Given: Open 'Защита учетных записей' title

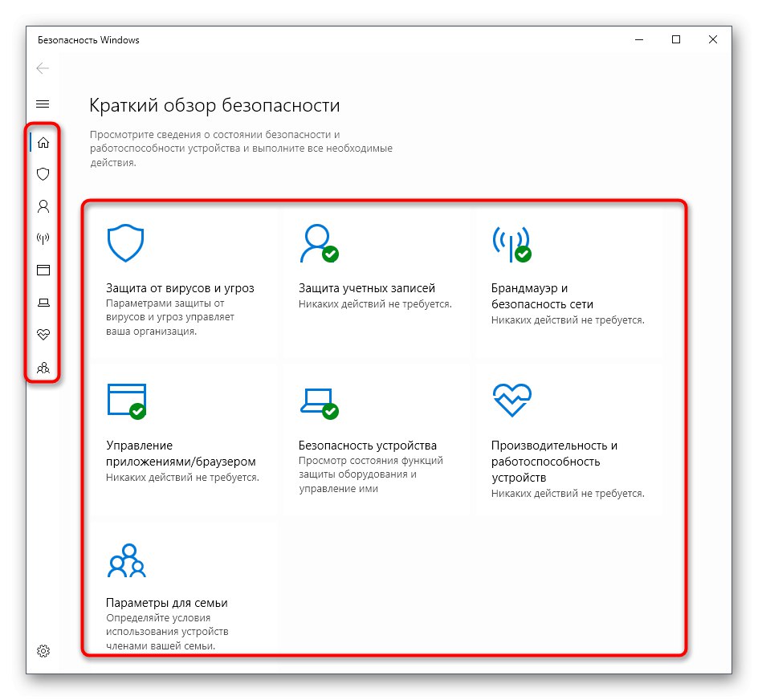Looking at the screenshot, I should pos(367,288).
